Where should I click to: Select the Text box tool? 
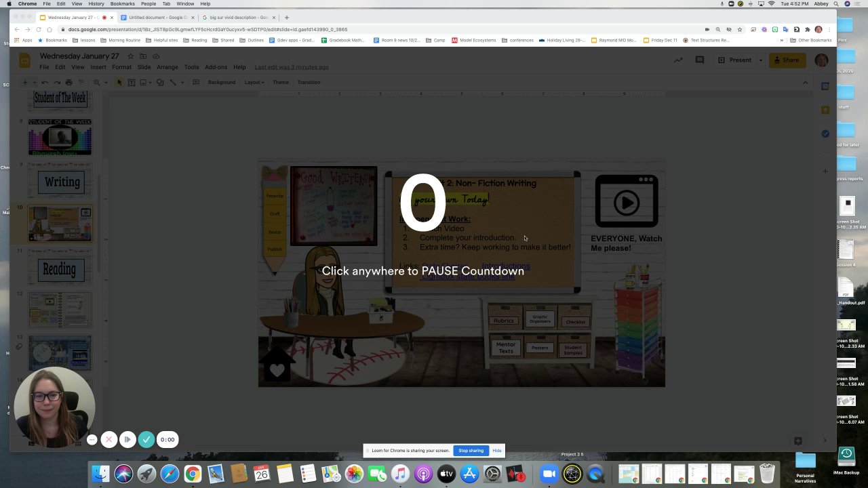[x=132, y=83]
